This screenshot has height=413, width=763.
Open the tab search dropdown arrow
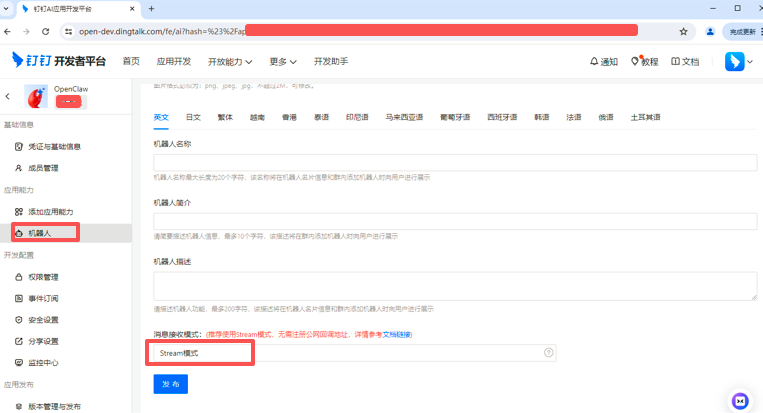[x=6, y=9]
